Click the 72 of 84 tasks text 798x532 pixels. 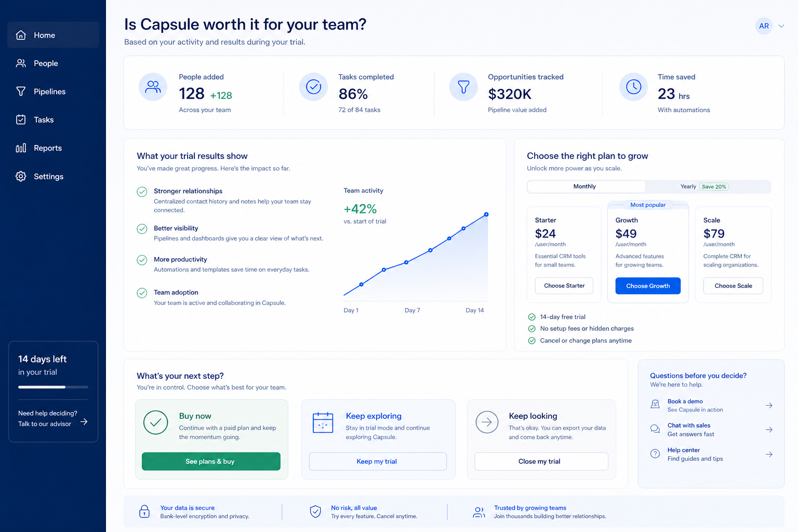click(359, 110)
